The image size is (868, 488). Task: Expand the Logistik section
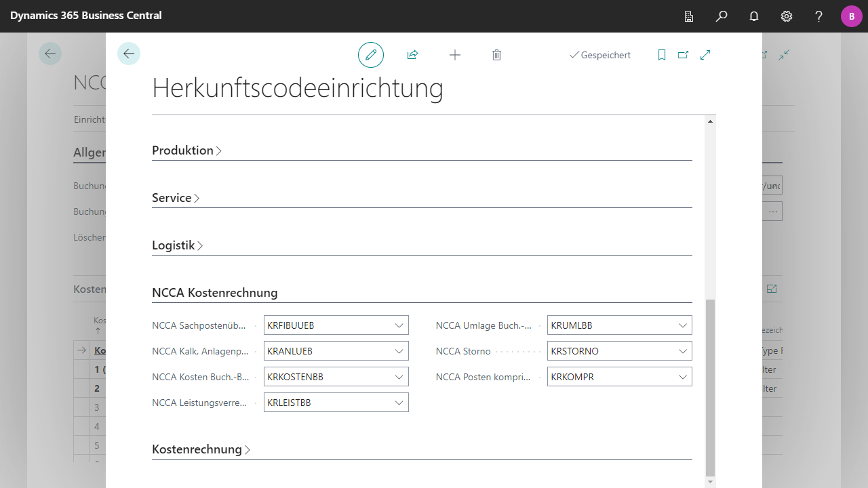178,245
